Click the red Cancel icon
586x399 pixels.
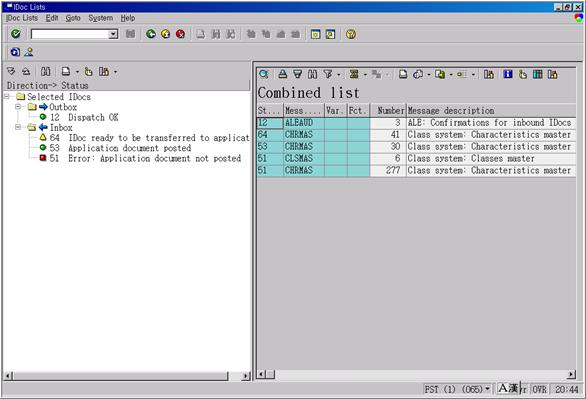click(181, 34)
